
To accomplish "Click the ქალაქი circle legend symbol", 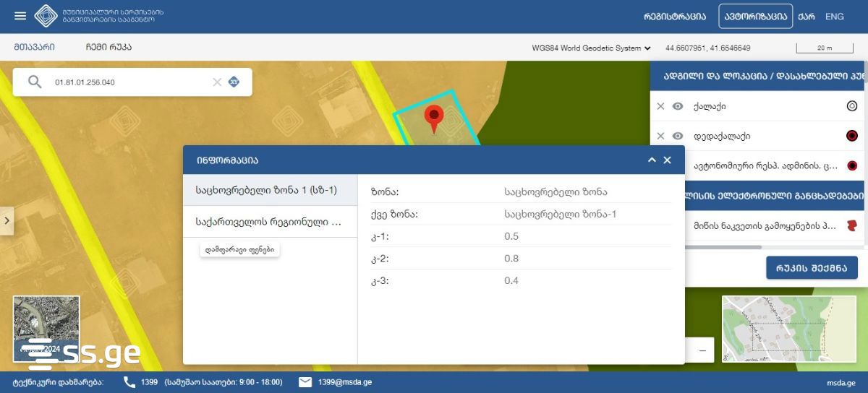I will click(851, 106).
